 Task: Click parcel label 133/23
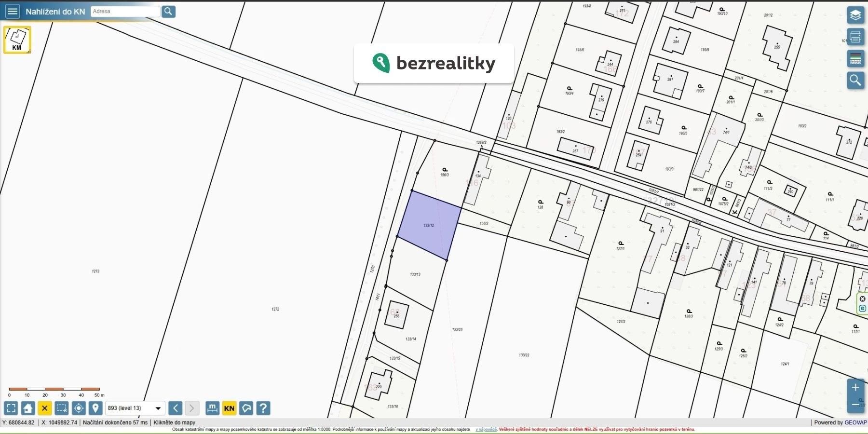(457, 330)
